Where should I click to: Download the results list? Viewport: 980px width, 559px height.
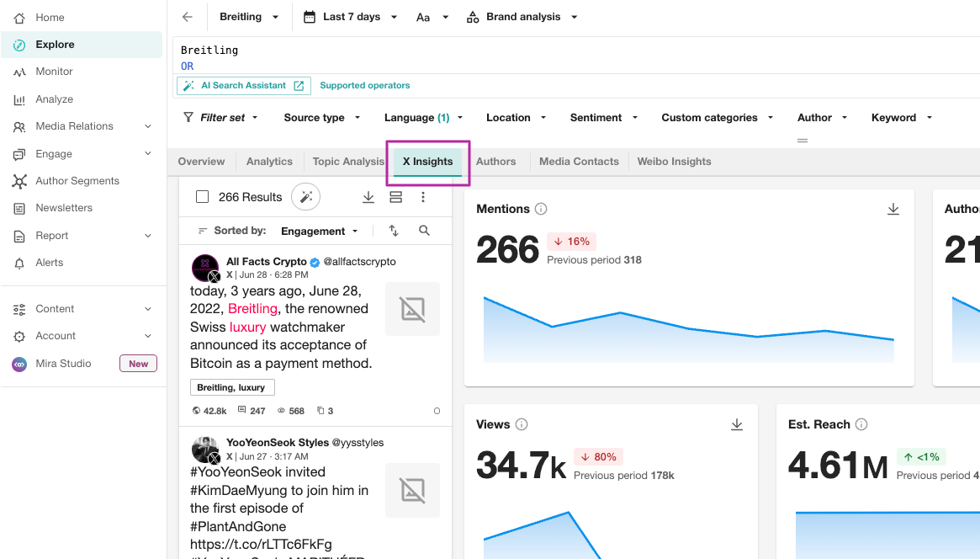tap(368, 197)
